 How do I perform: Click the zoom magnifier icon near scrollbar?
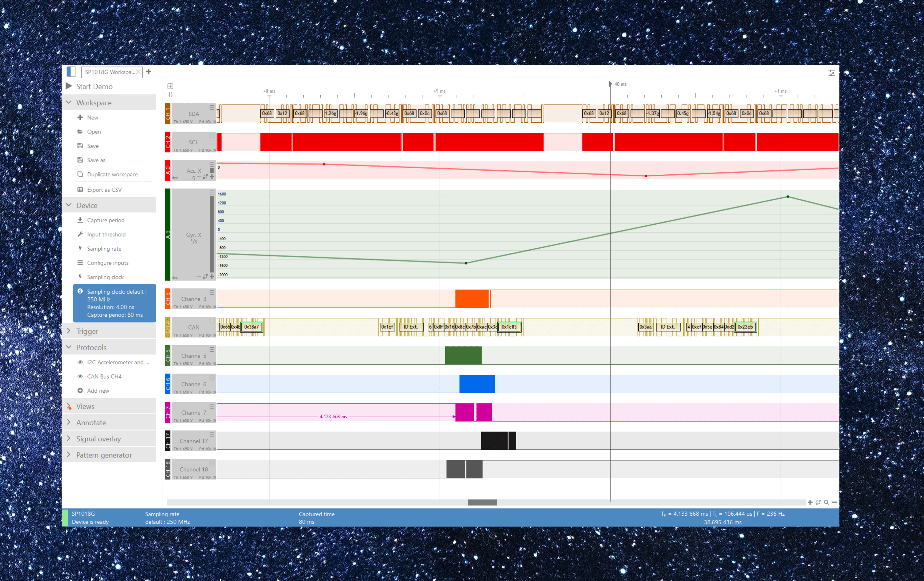click(x=826, y=502)
